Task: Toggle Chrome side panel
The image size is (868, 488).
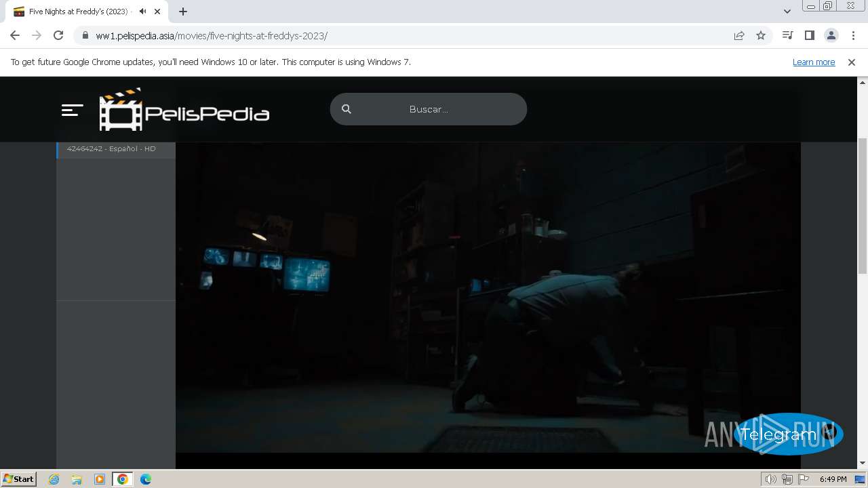Action: tap(809, 35)
